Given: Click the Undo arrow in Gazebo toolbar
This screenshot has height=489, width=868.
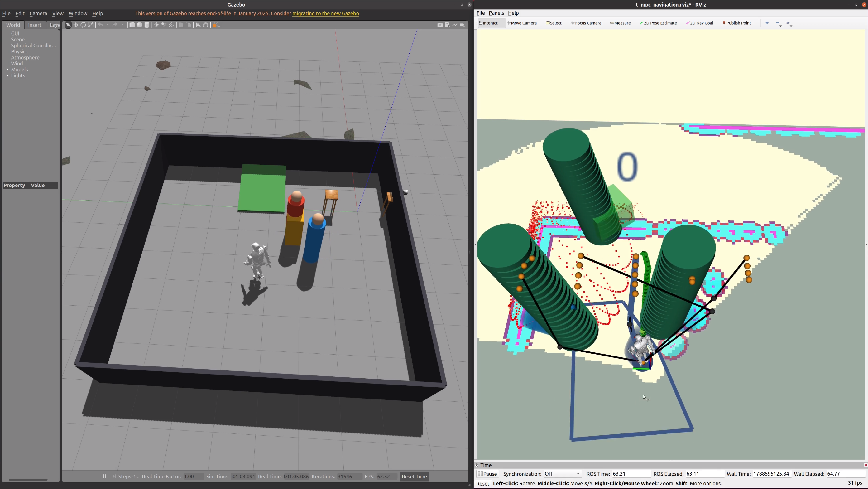Looking at the screenshot, I should pyautogui.click(x=100, y=25).
